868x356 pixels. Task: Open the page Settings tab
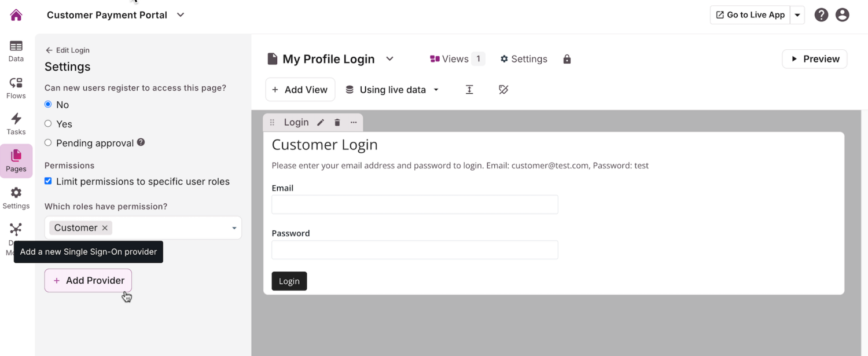[524, 59]
